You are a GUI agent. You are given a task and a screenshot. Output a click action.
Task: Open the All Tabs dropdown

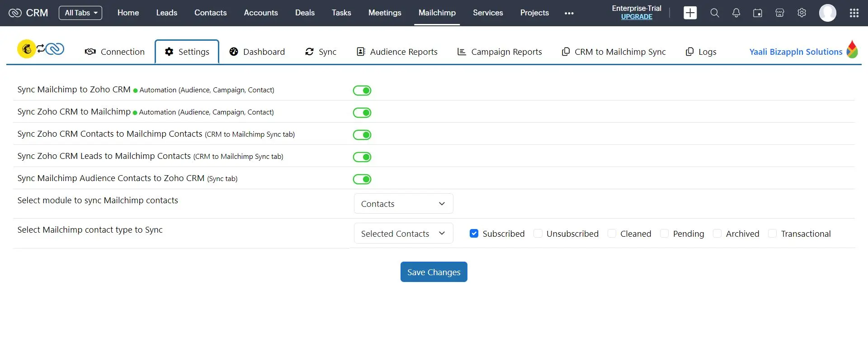click(80, 13)
